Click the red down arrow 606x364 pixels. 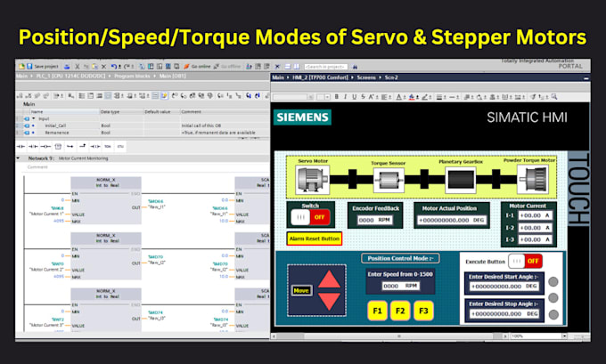point(329,301)
